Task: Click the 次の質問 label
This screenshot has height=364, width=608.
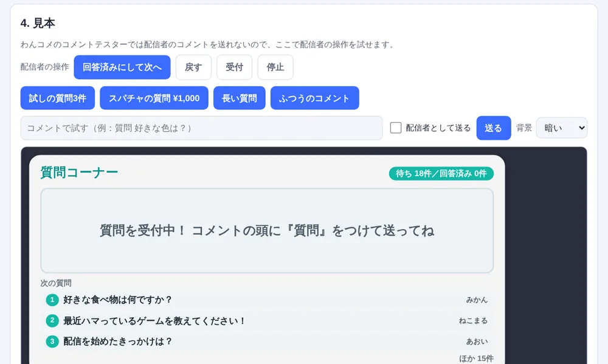Action: pyautogui.click(x=56, y=283)
